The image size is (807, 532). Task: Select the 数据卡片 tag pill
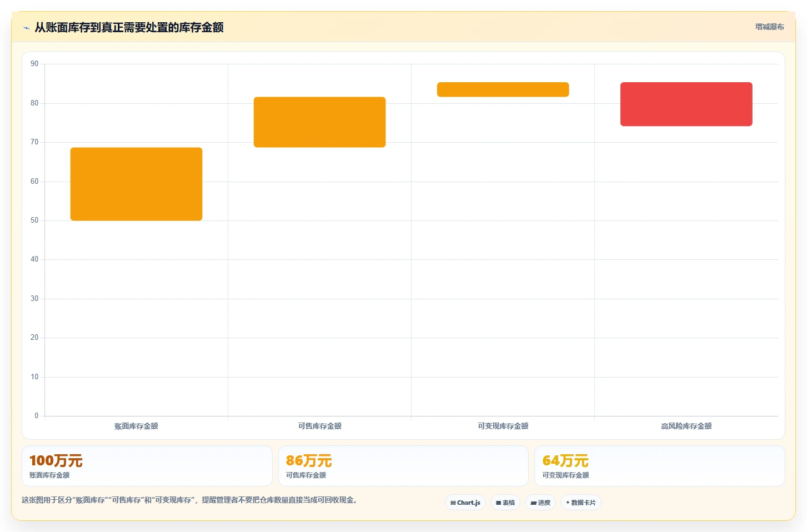pos(581,503)
